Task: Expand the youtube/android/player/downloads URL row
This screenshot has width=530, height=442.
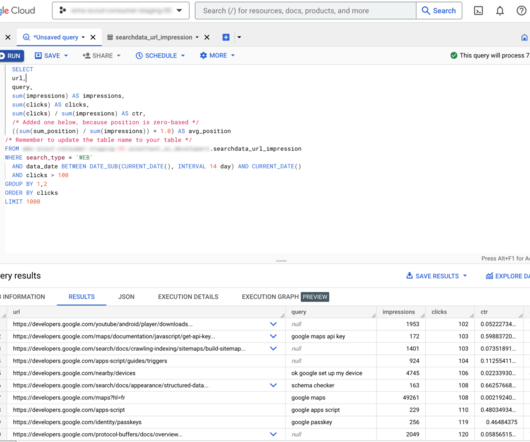Action: (x=273, y=324)
